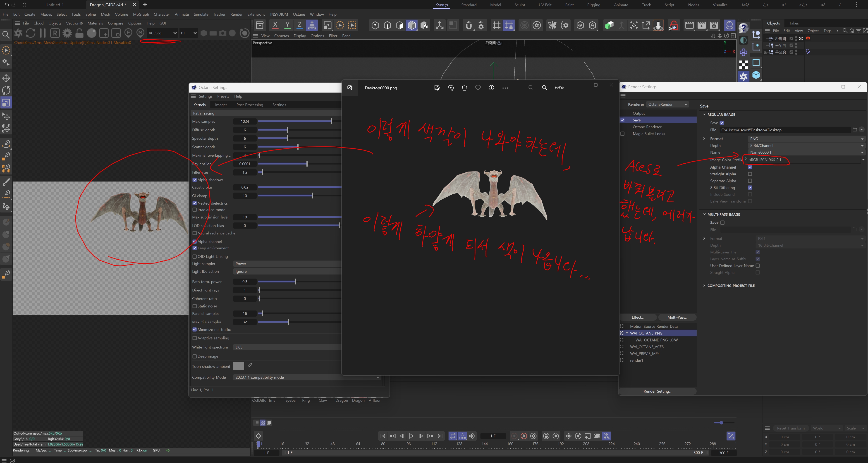
Task: Click the Render Setting... button
Action: (657, 391)
